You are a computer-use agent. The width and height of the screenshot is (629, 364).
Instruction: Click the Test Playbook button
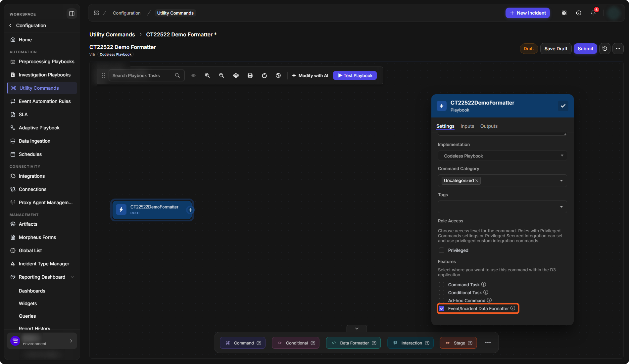[x=355, y=75]
